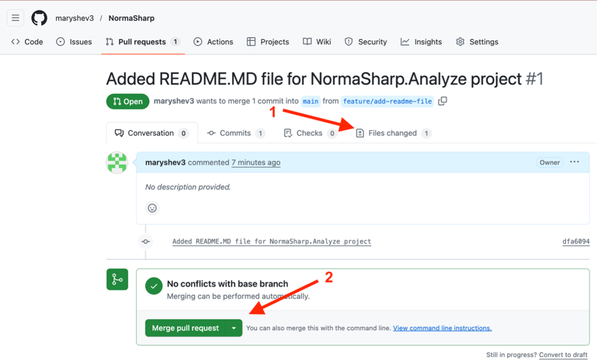Click the feature/add-readme-file branch label
Image resolution: width=598 pixels, height=364 pixels.
tap(387, 101)
